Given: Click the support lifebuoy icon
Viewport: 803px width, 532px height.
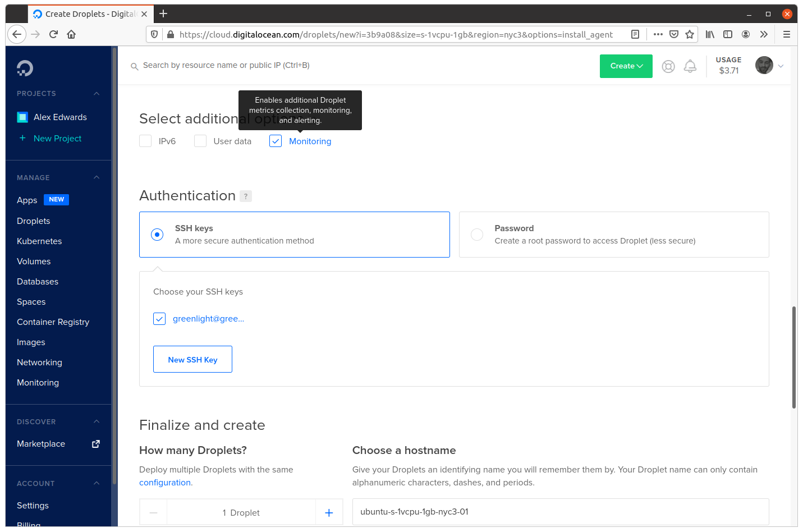Looking at the screenshot, I should click(x=668, y=66).
